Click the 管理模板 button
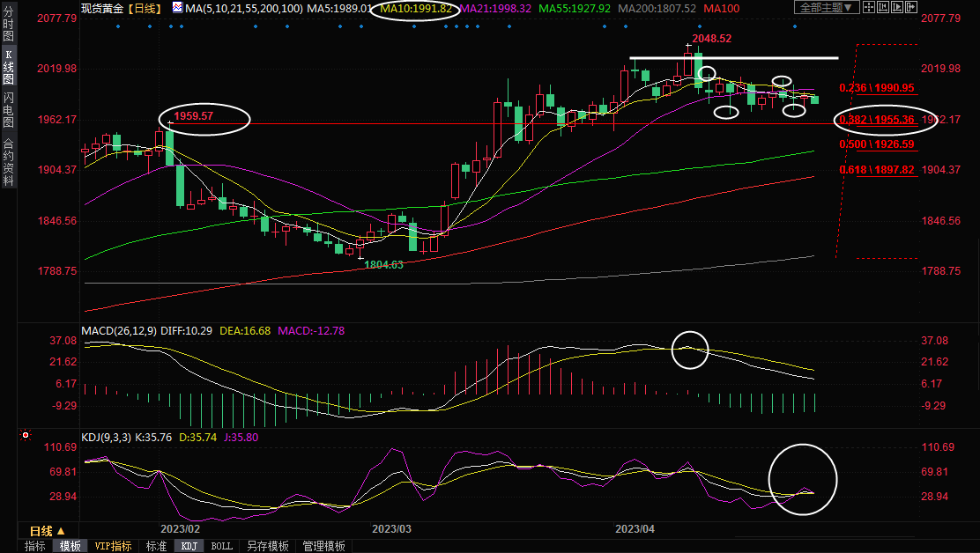Viewport: 980px width, 553px height. coord(323,546)
